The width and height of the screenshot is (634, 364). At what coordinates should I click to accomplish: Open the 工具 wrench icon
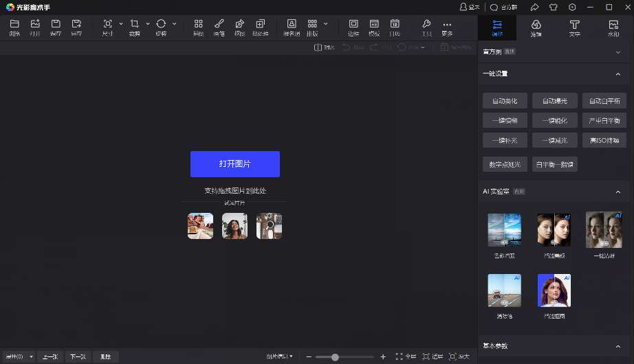(x=426, y=24)
